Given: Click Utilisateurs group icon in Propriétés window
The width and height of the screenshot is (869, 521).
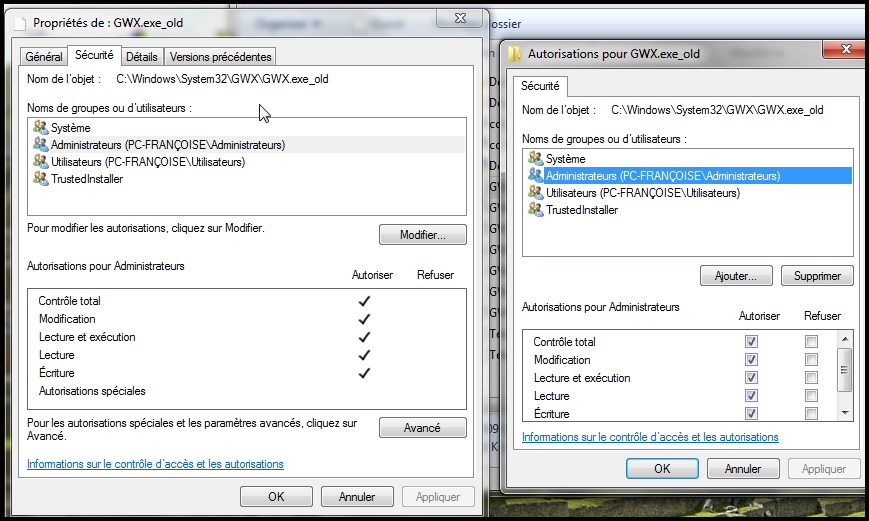Looking at the screenshot, I should tap(40, 161).
